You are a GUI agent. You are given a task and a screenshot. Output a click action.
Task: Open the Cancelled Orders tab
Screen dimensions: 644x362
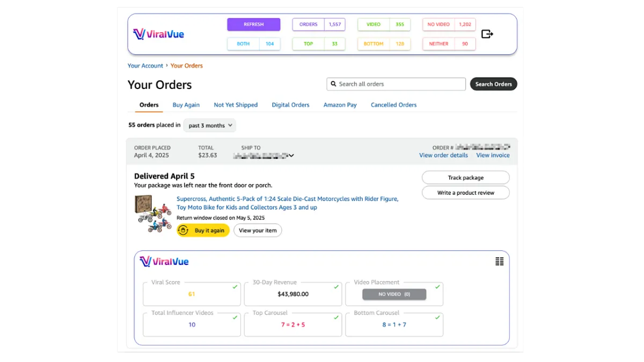coord(393,105)
